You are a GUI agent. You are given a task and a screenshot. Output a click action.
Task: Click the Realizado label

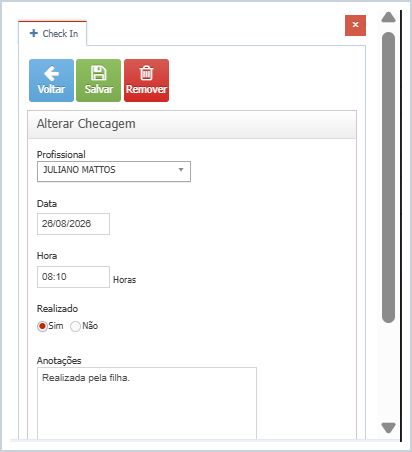coord(57,308)
